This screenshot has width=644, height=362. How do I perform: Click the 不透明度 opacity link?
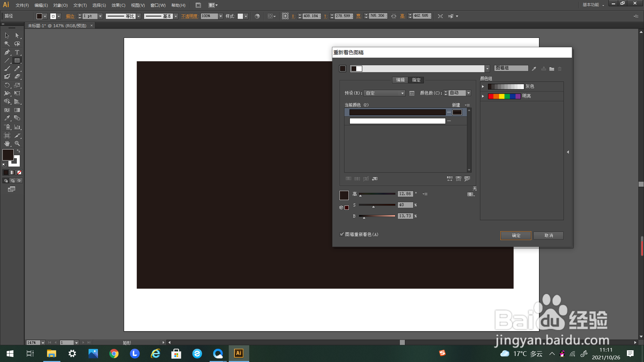pos(190,16)
